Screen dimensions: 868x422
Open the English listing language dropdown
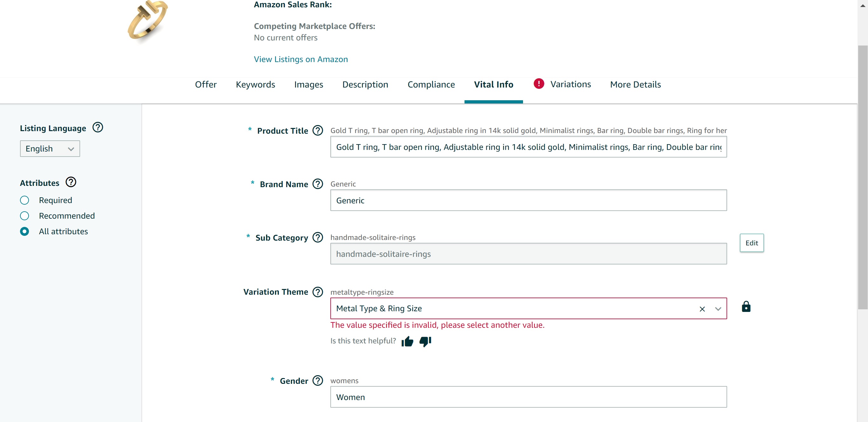pos(50,149)
